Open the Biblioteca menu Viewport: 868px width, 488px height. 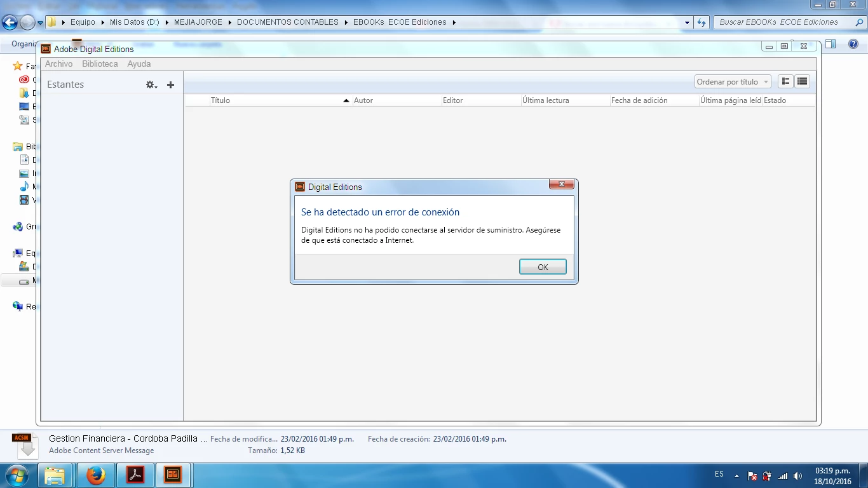pyautogui.click(x=100, y=64)
